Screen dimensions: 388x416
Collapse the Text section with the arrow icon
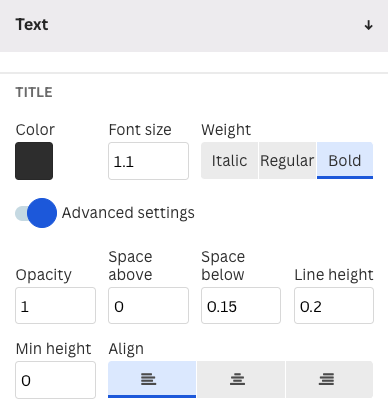pos(368,25)
